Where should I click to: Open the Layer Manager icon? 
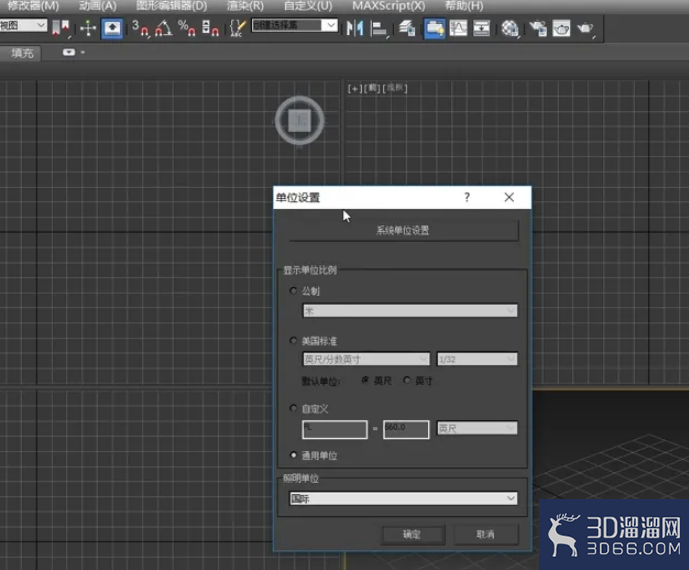[407, 28]
